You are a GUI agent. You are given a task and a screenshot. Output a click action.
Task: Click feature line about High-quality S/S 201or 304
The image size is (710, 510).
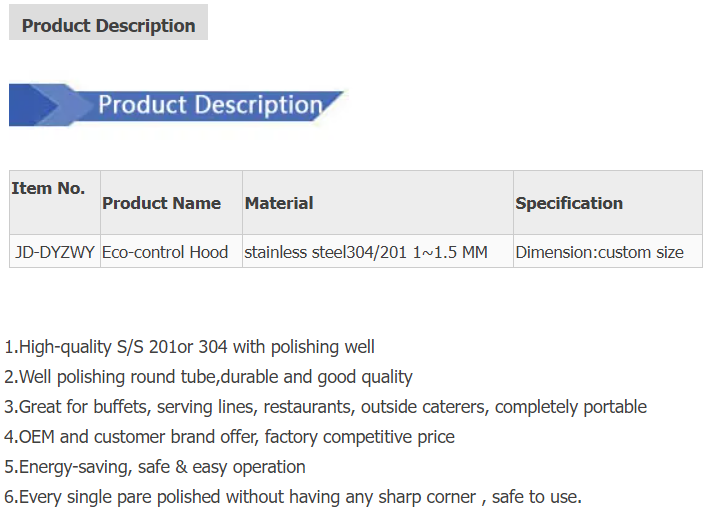(189, 347)
